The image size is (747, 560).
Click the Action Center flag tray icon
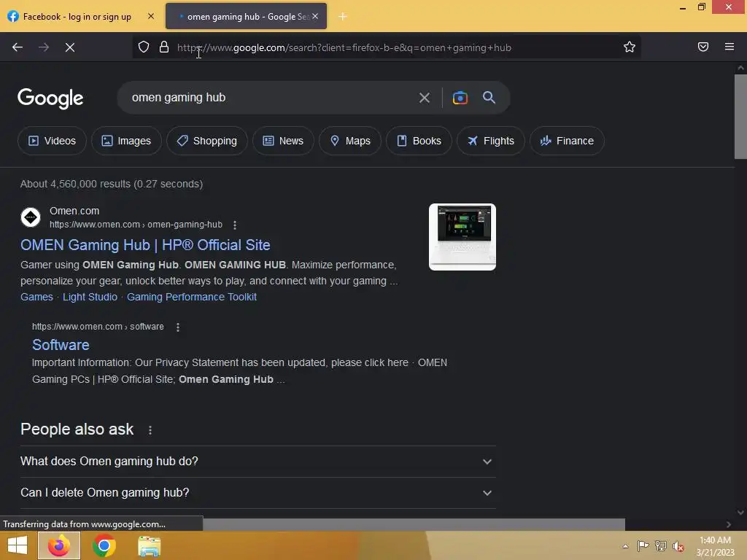point(643,545)
